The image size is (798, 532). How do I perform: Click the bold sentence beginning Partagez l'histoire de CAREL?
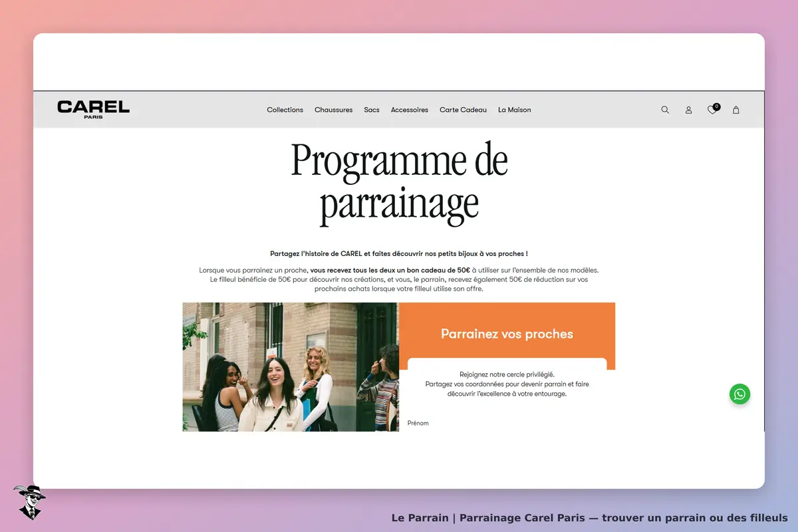pos(399,253)
